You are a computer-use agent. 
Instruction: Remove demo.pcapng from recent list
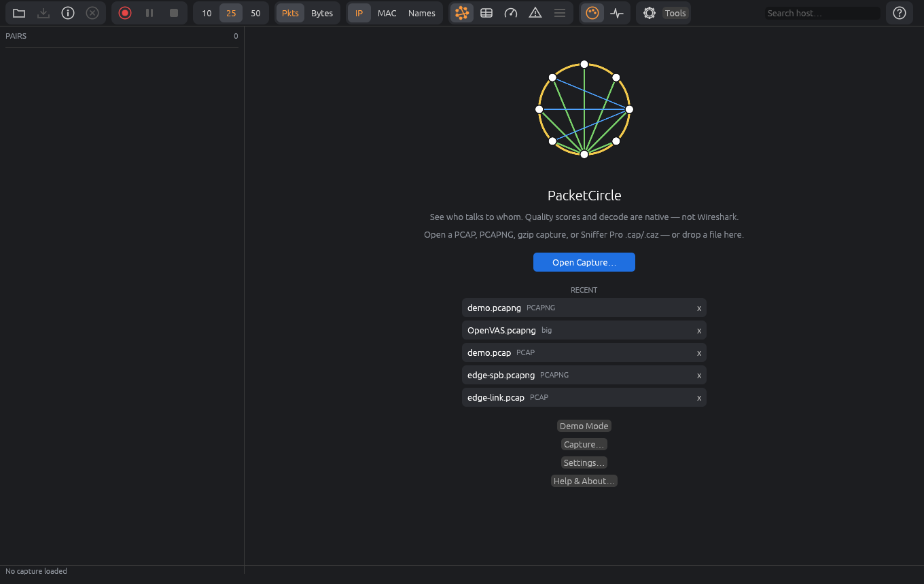pos(699,308)
